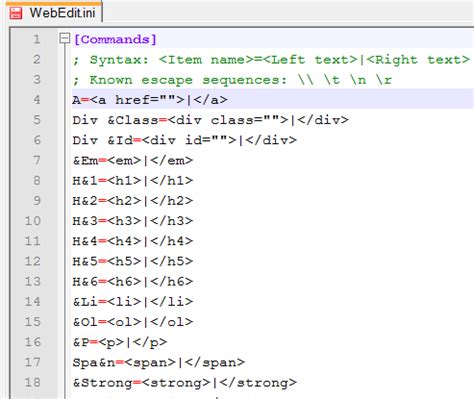The height and width of the screenshot is (399, 474).
Task: Click line number 4 in the margin
Action: (x=37, y=100)
